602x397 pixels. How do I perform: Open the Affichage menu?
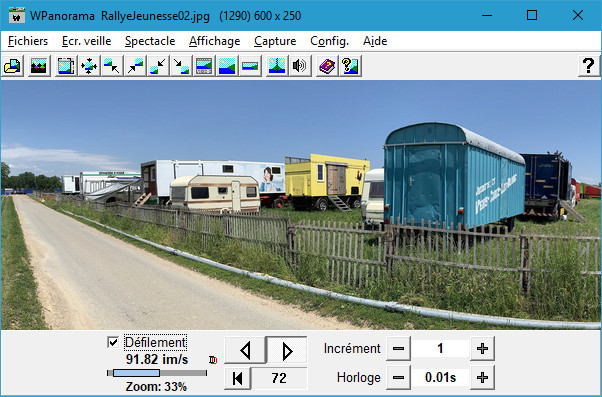(215, 41)
